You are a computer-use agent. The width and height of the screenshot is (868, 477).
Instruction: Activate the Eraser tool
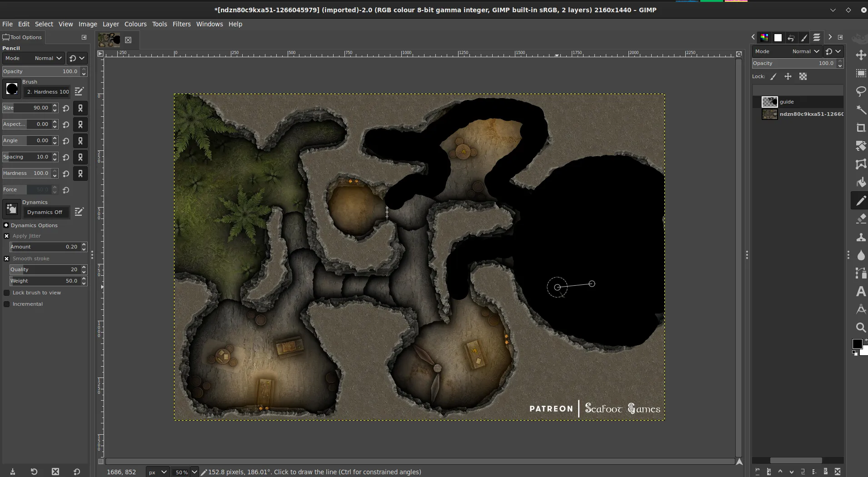(x=860, y=219)
